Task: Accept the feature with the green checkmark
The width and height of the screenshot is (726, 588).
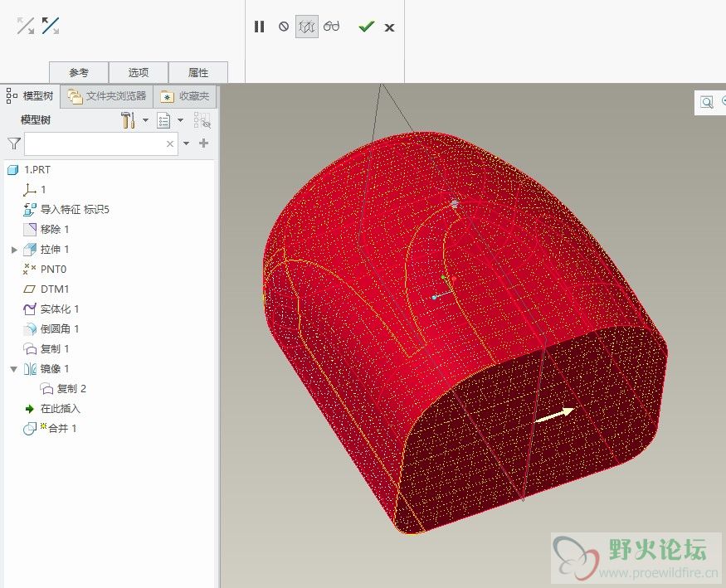Action: point(366,27)
